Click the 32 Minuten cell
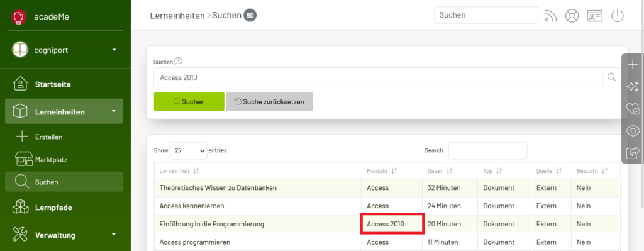644x251 pixels. click(450, 187)
